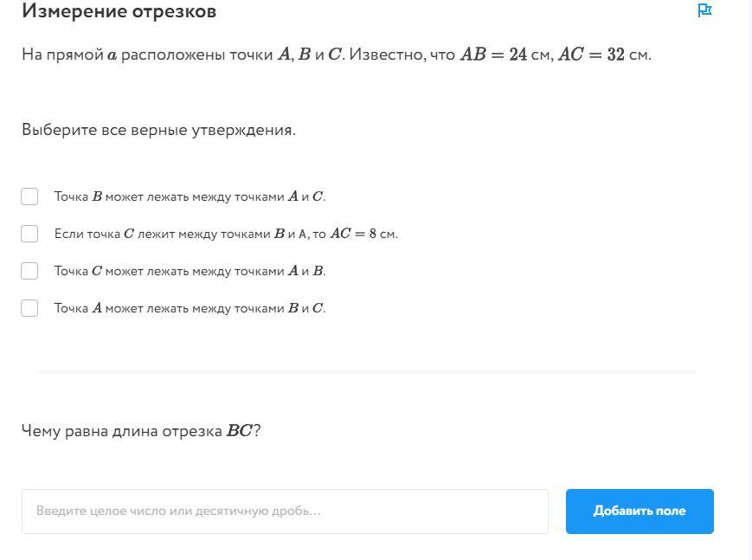Image resolution: width=752 pixels, height=560 pixels.
Task: Click the horizontal divider below the statements
Action: click(x=368, y=371)
